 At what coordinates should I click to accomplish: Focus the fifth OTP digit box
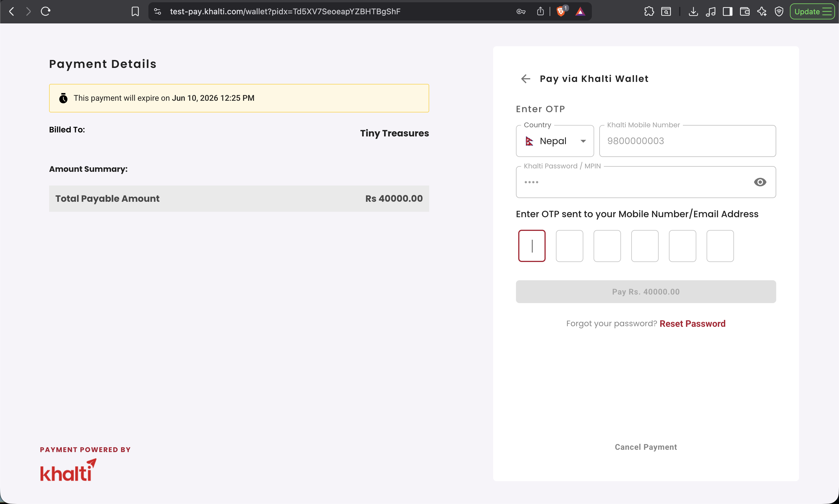click(x=683, y=246)
